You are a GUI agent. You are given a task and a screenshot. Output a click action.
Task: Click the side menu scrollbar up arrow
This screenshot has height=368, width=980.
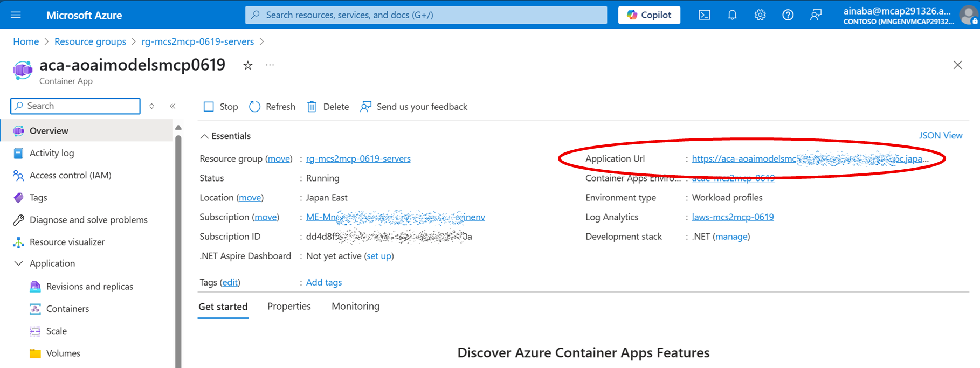(x=178, y=128)
